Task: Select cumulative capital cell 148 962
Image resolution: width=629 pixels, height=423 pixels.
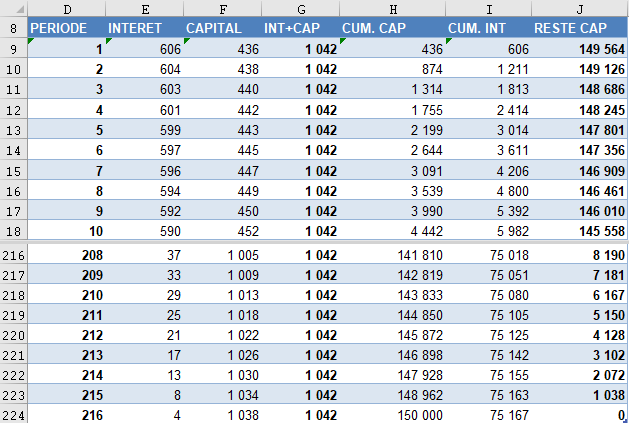Action: click(x=392, y=395)
